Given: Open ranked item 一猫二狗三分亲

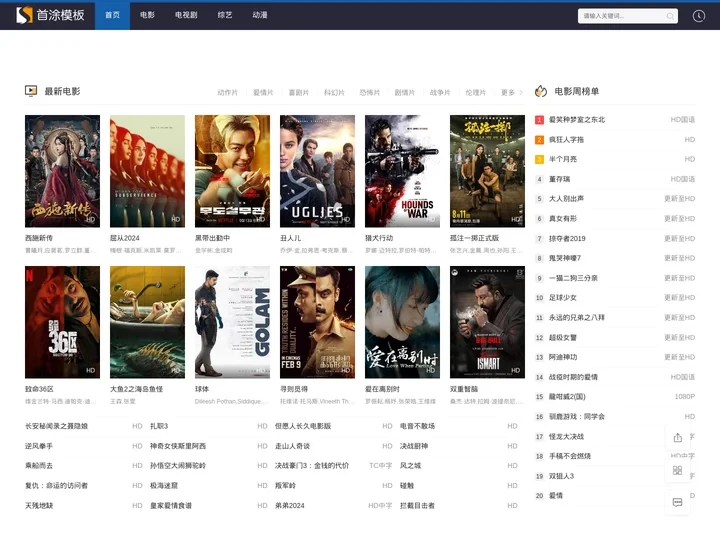Looking at the screenshot, I should 573,278.
